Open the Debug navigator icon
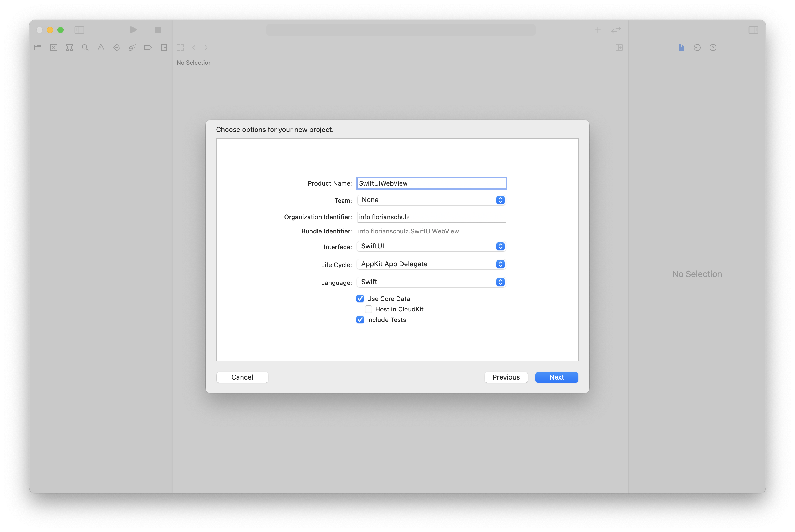This screenshot has height=532, width=795. pos(132,48)
